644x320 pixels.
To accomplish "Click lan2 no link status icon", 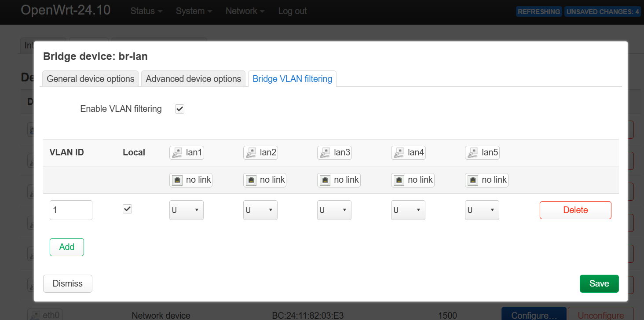I will point(251,180).
